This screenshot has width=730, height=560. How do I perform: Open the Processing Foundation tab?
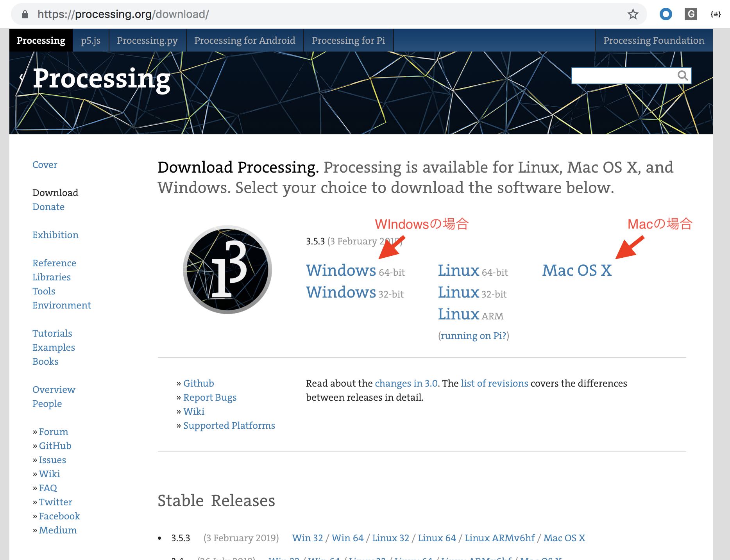(654, 40)
